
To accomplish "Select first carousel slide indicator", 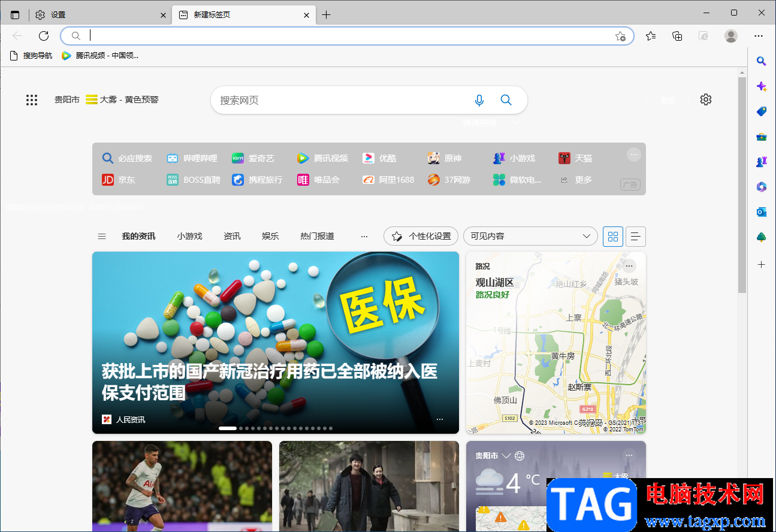I will (x=228, y=428).
